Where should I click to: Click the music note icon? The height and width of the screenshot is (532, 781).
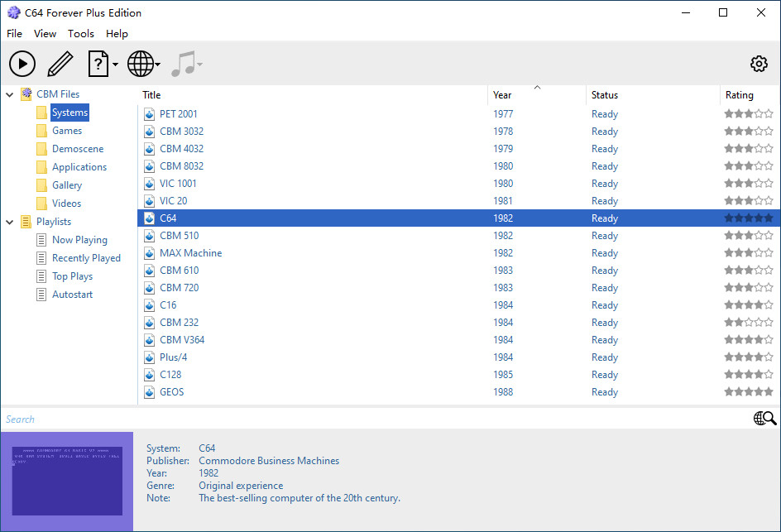point(184,64)
